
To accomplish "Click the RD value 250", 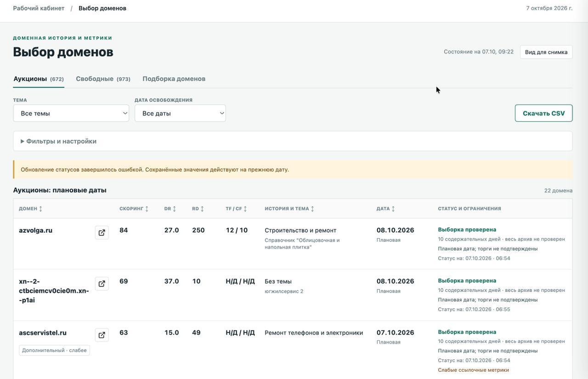I will (198, 230).
